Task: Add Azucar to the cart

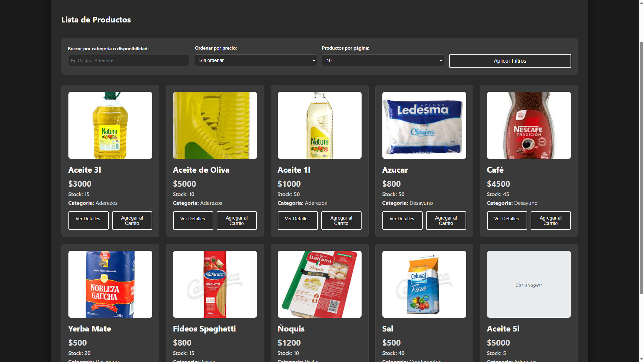Action: (446, 220)
